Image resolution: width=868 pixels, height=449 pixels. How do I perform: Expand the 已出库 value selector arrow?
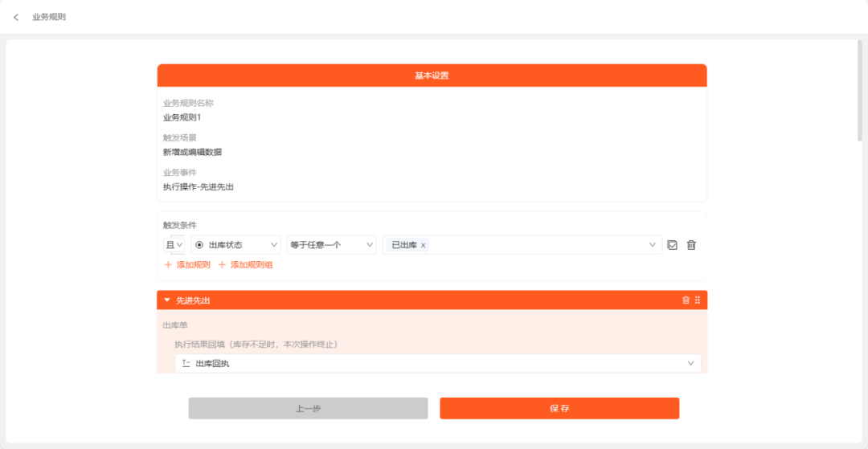click(x=653, y=245)
